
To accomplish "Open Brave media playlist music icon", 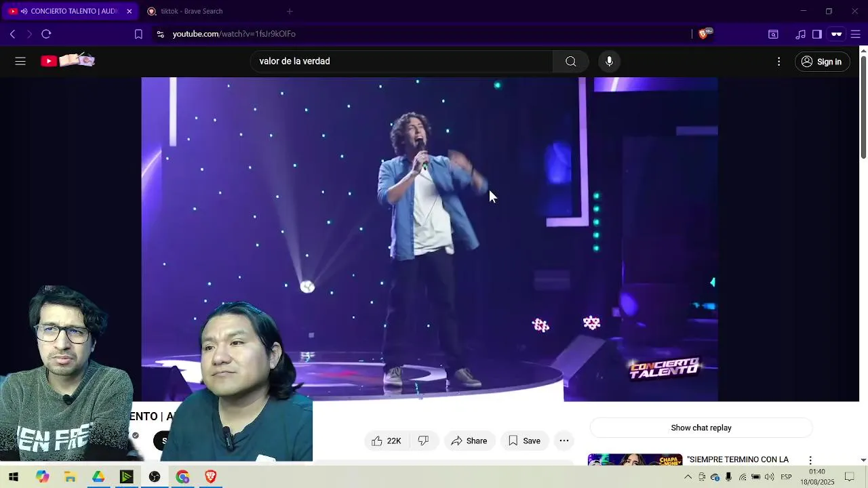I will (x=800, y=34).
